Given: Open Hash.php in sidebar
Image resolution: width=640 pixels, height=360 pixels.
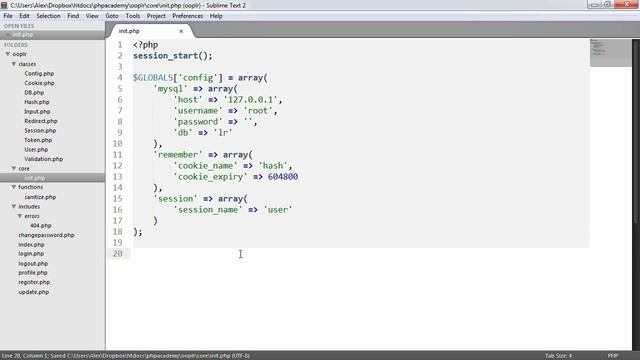Looking at the screenshot, I should [x=37, y=102].
